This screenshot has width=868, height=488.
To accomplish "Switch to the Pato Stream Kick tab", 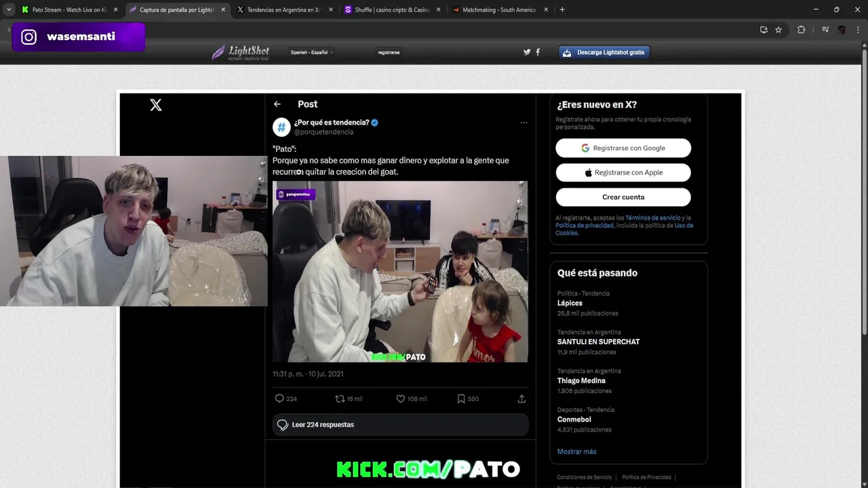I will (69, 9).
